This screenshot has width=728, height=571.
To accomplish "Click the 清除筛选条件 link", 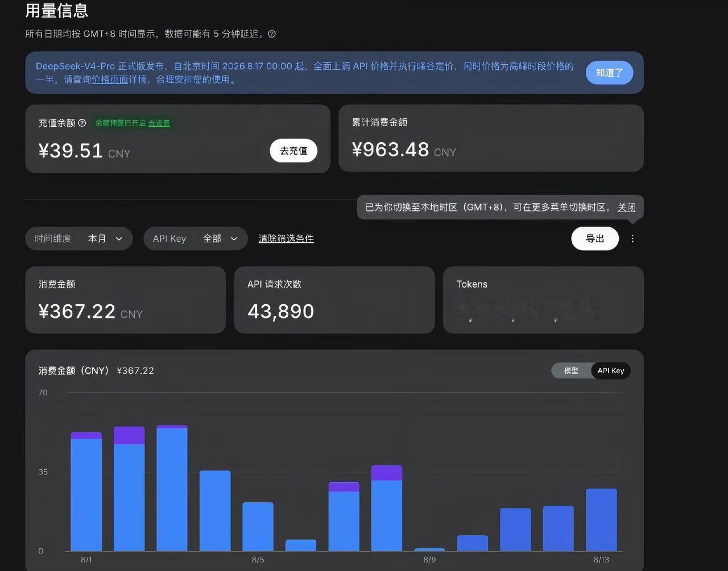I will (286, 239).
